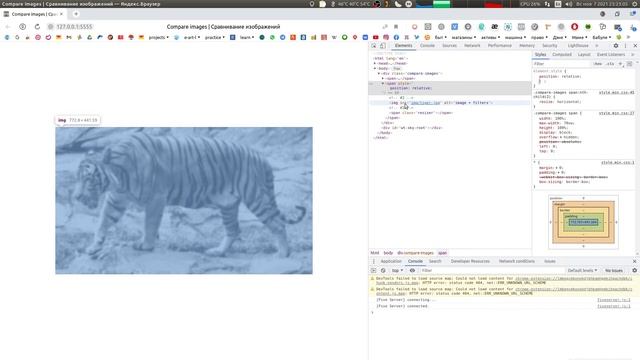640x360 pixels.
Task: Open the practice bookmarks folder
Action: coord(215,37)
